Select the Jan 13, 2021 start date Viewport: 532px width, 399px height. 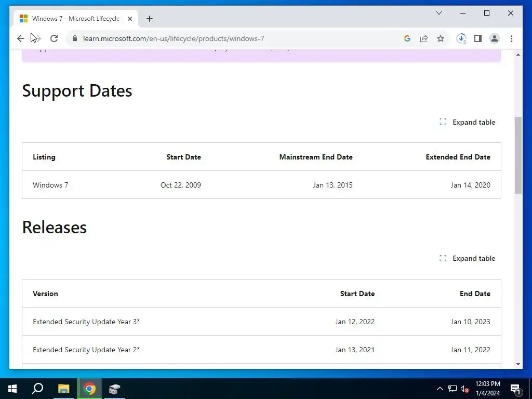click(x=355, y=350)
